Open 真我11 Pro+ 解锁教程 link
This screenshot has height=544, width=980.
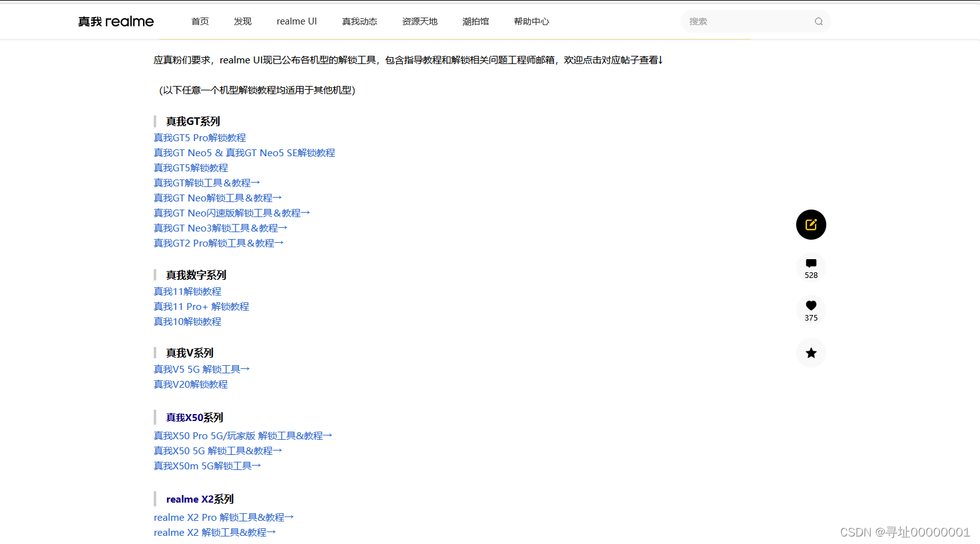click(201, 307)
